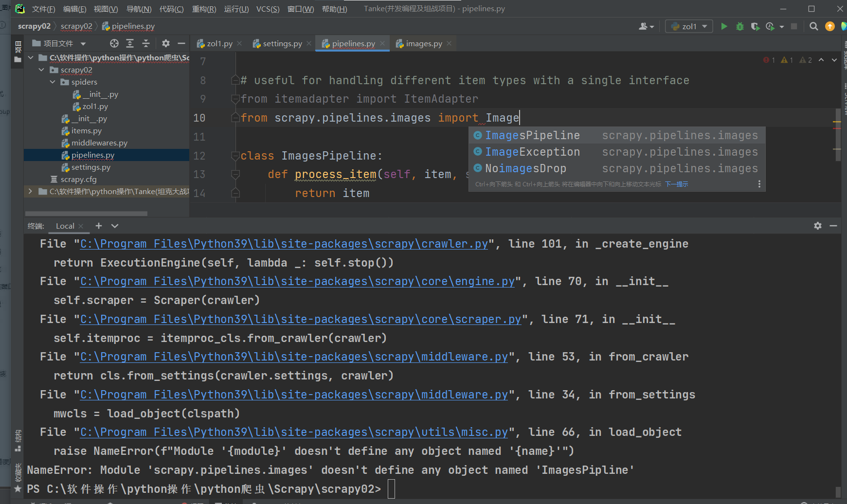
Task: Open user account icon in toolbar
Action: pyautogui.click(x=646, y=26)
